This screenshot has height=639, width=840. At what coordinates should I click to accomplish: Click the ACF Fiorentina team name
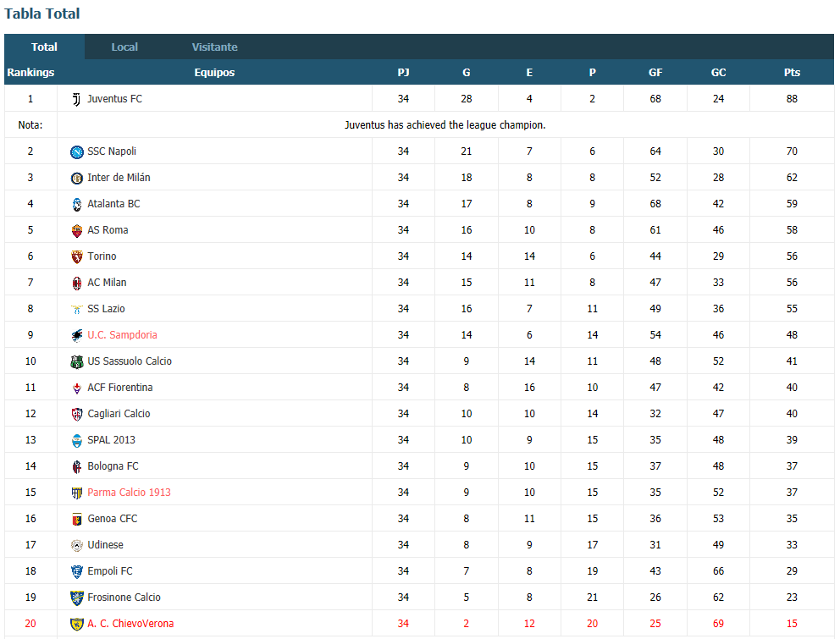tap(120, 388)
